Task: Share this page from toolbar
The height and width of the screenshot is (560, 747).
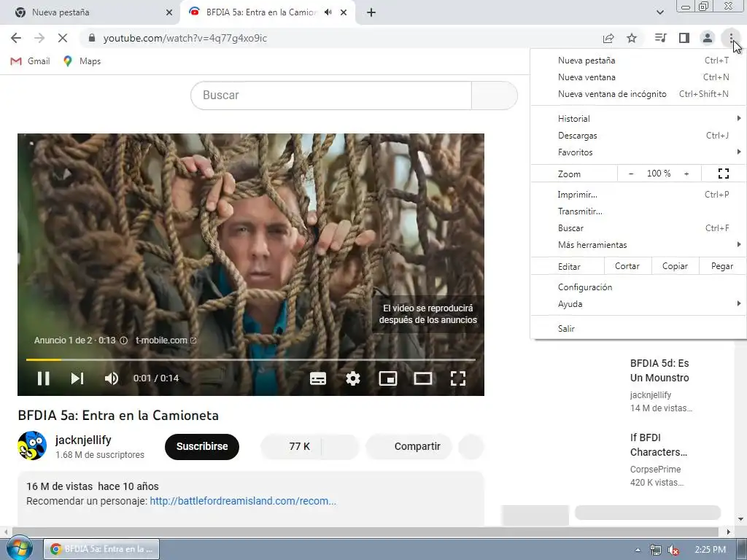Action: tap(608, 38)
